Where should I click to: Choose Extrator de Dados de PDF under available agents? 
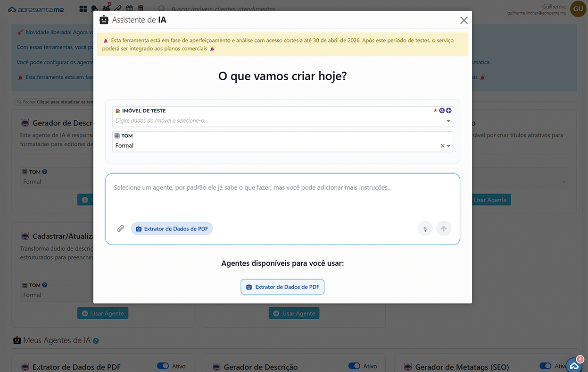click(282, 287)
